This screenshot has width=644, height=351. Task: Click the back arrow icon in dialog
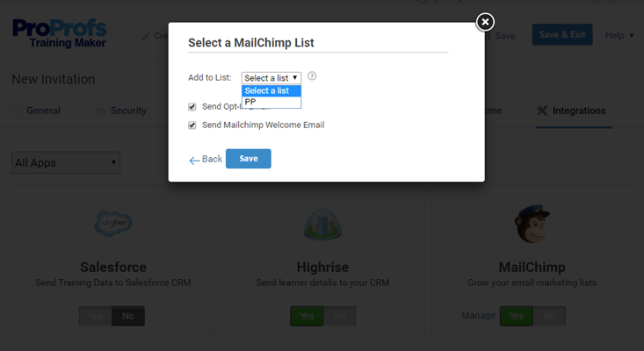(x=194, y=160)
